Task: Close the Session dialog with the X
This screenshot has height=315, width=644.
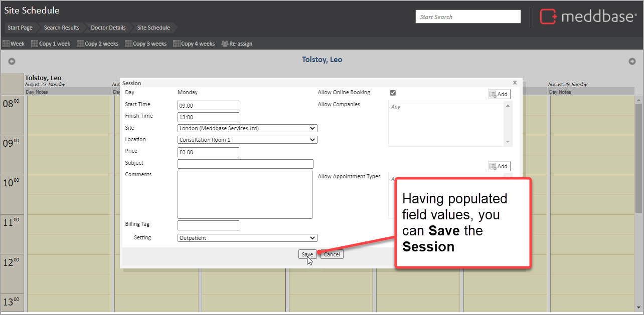Action: [515, 83]
